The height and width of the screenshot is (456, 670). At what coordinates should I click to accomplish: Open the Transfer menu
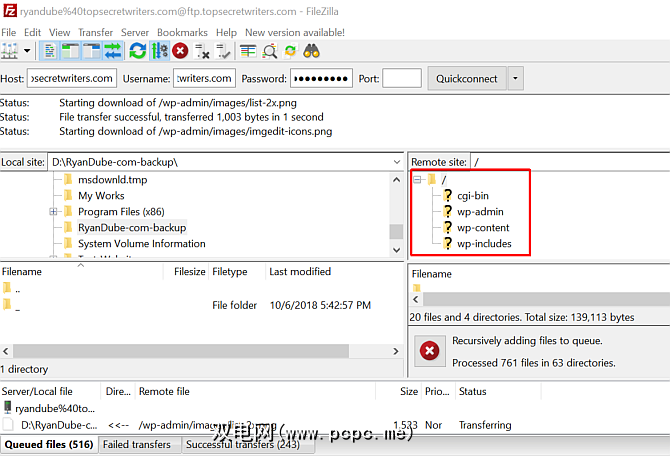(95, 32)
